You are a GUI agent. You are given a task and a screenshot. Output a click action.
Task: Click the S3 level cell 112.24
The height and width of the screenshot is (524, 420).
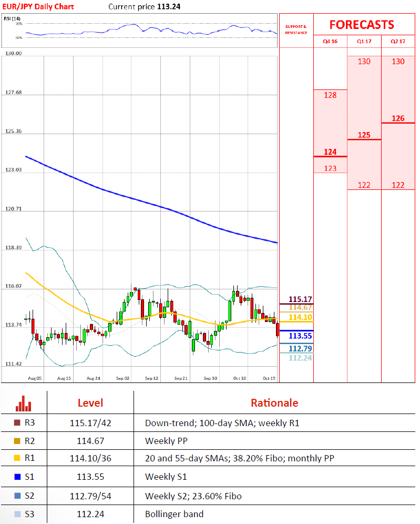pyautogui.click(x=90, y=514)
